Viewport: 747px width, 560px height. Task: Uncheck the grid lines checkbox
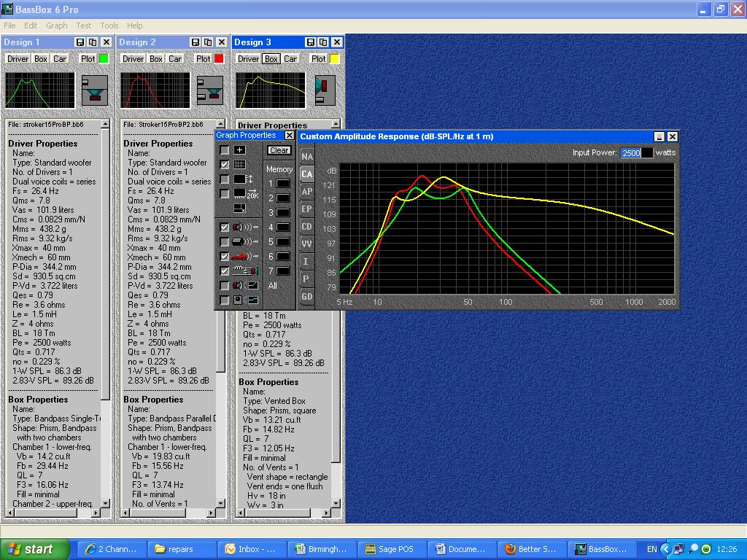click(224, 165)
